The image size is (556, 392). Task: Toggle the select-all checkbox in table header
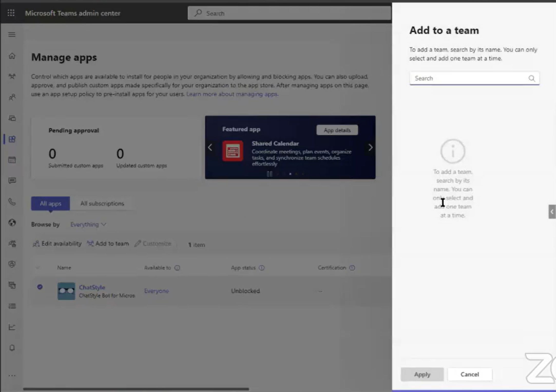click(38, 268)
